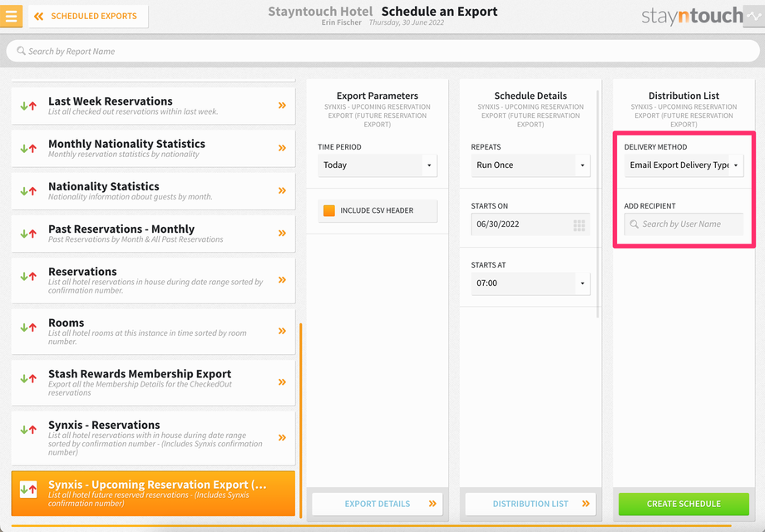Focus the Search by Report Name field
The width and height of the screenshot is (765, 532).
pyautogui.click(x=382, y=51)
